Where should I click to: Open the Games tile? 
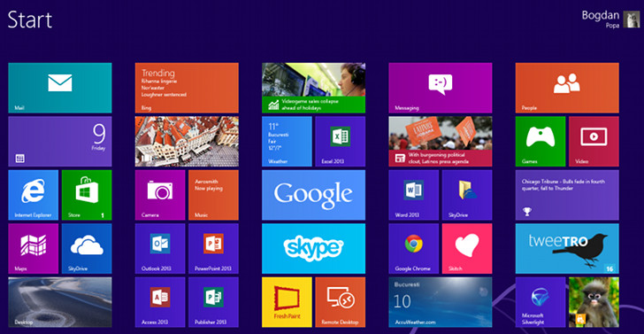540,142
